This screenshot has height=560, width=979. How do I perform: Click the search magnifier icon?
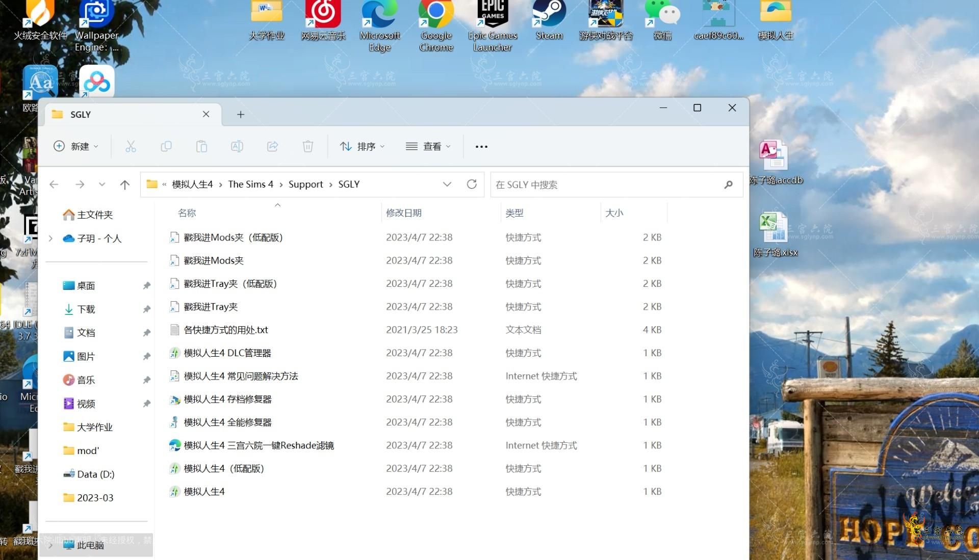pos(728,184)
